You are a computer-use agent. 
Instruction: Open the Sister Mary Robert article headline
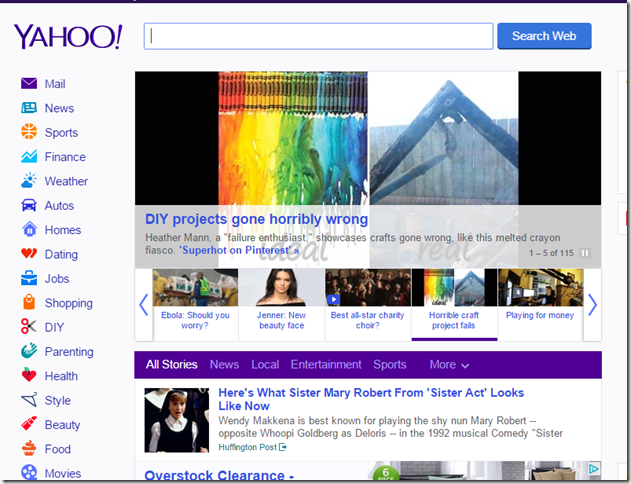coord(371,399)
